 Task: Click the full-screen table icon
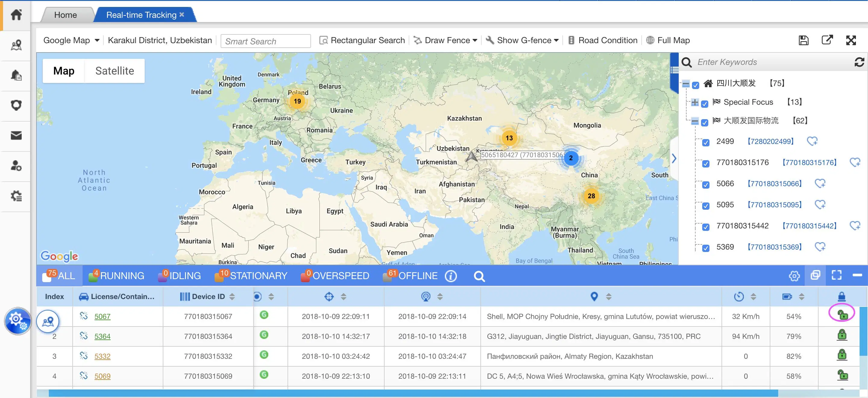point(836,275)
